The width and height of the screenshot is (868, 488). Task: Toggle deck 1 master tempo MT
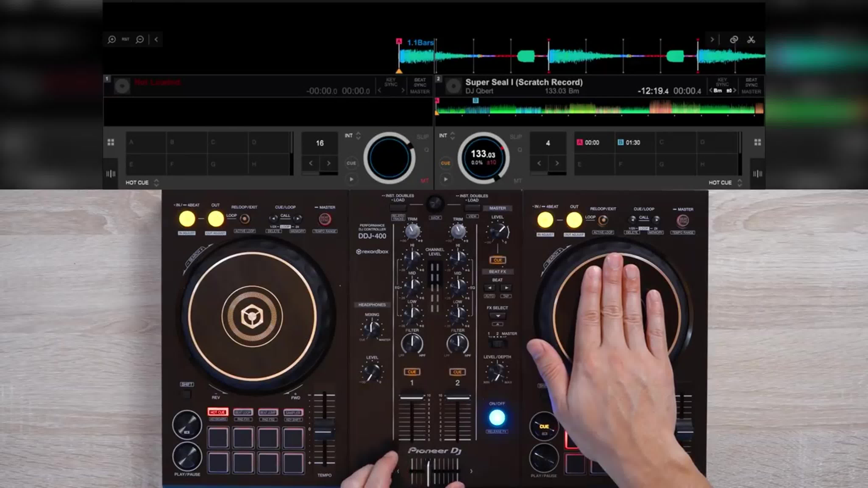424,181
